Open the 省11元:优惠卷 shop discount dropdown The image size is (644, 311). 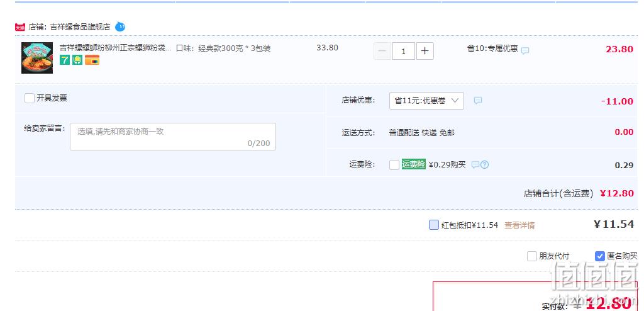(427, 101)
